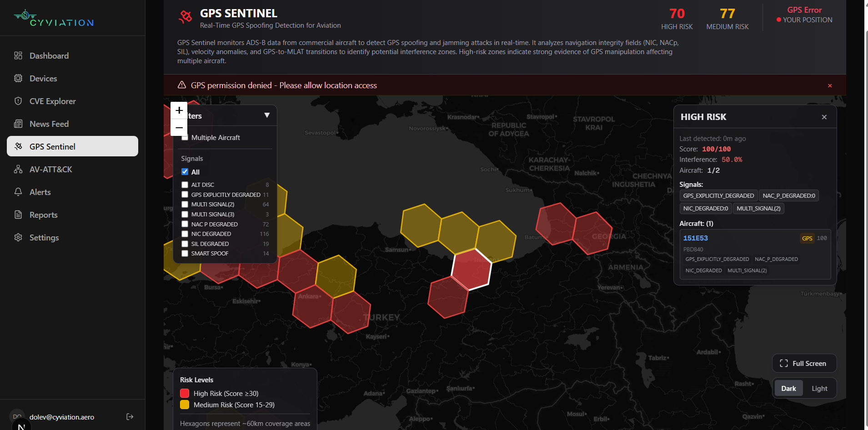
Task: Open Dashboard page
Action: pyautogui.click(x=72, y=55)
